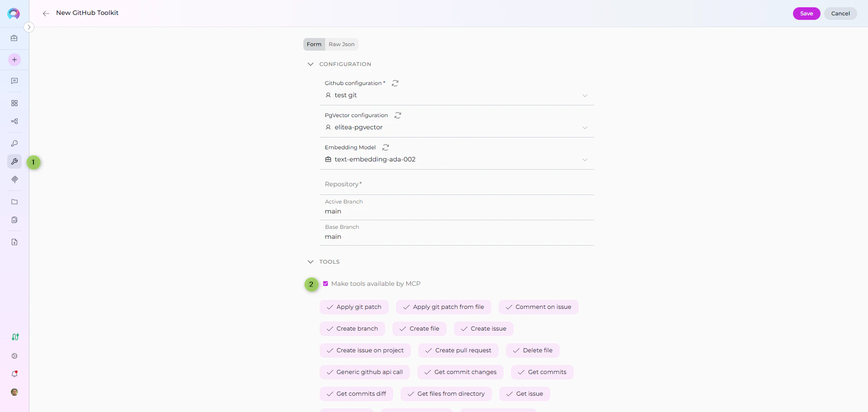
Task: Open the pipelines flow icon in sidebar
Action: click(14, 121)
